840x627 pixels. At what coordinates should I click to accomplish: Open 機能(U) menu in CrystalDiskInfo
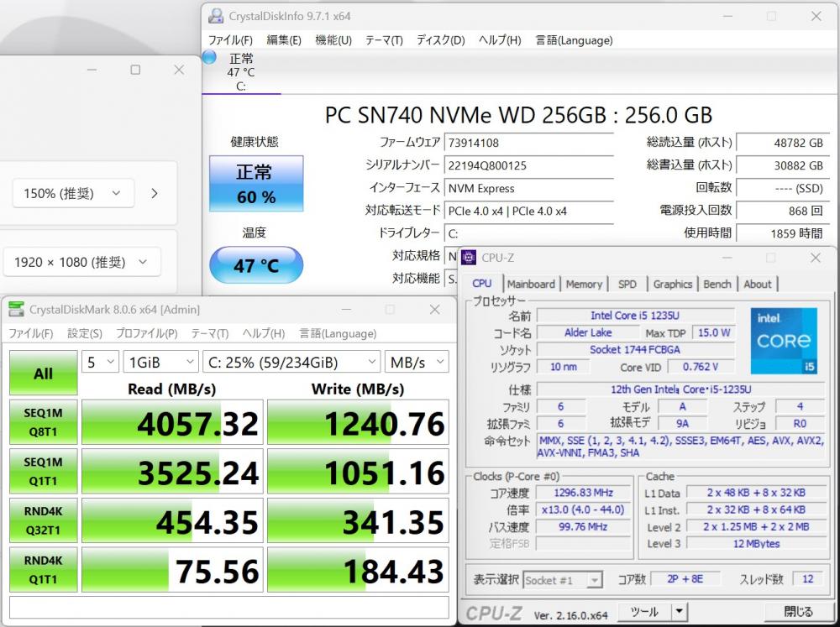333,40
